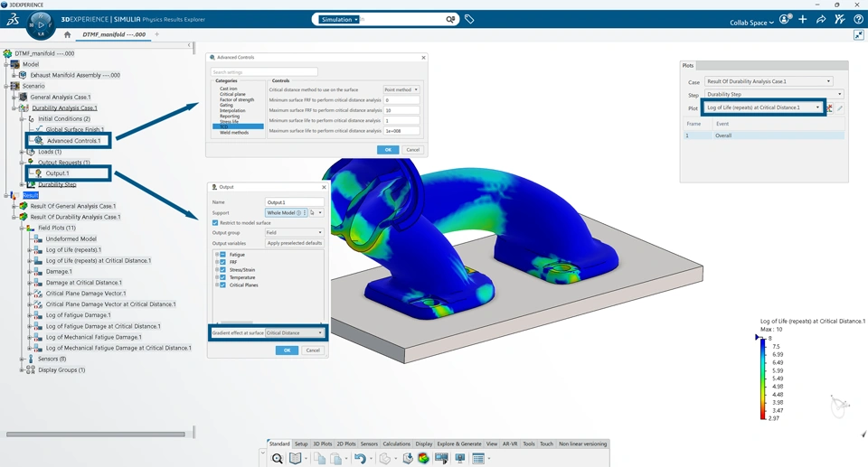Open the user profile icon
The image size is (868, 467).
coord(785,19)
